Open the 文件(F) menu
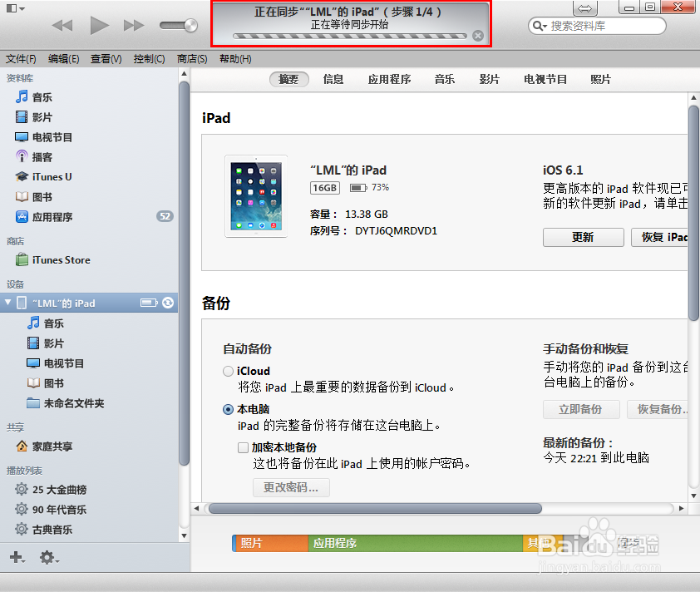The image size is (700, 592). (x=21, y=59)
